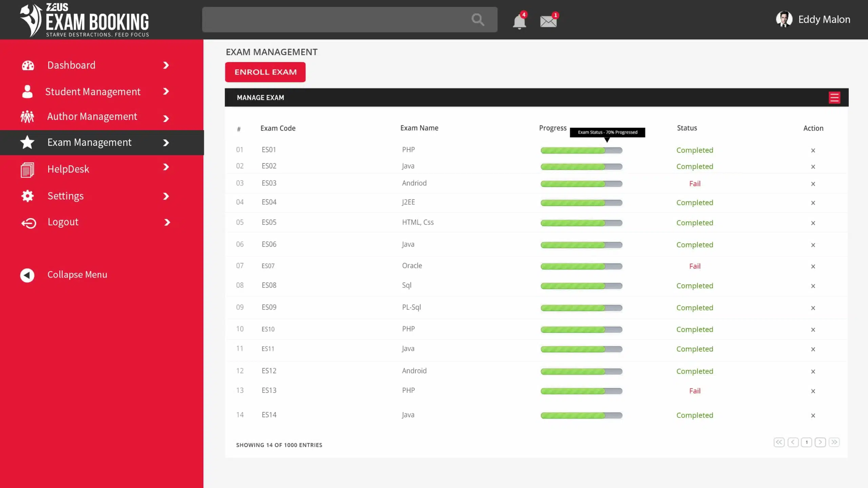
Task: Click the Student Management person icon
Action: 27,91
